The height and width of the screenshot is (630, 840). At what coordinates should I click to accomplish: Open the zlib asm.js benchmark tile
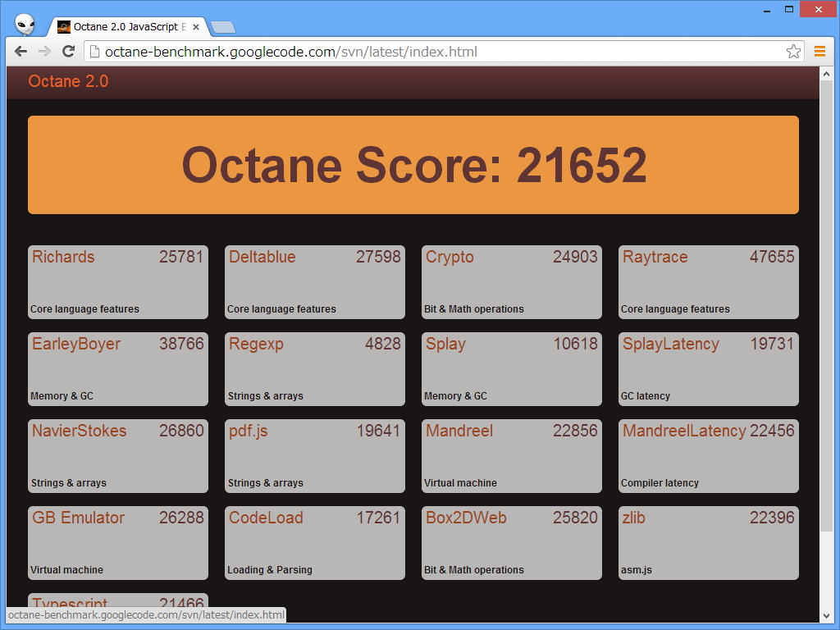[x=708, y=543]
